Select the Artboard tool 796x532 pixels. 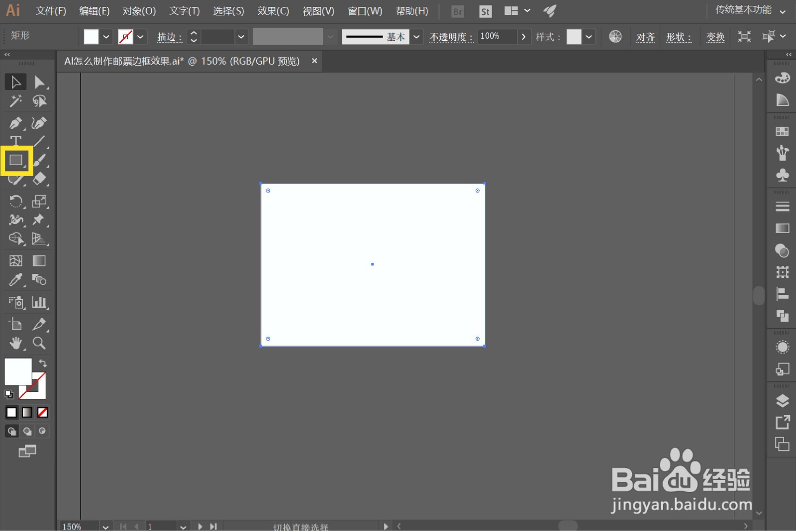[x=16, y=324]
